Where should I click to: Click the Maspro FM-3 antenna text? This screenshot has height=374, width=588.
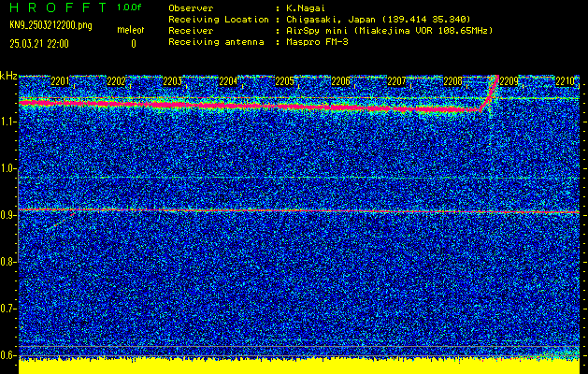point(317,42)
